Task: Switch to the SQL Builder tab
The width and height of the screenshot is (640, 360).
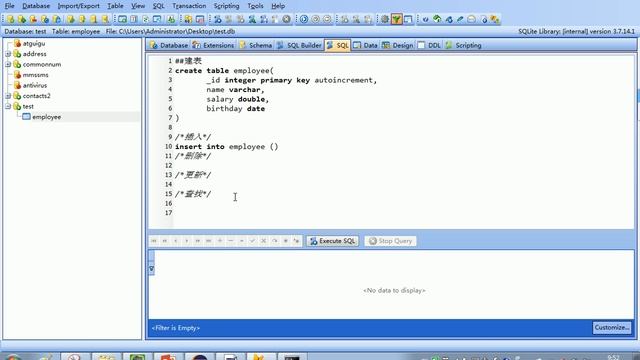Action: coord(299,45)
